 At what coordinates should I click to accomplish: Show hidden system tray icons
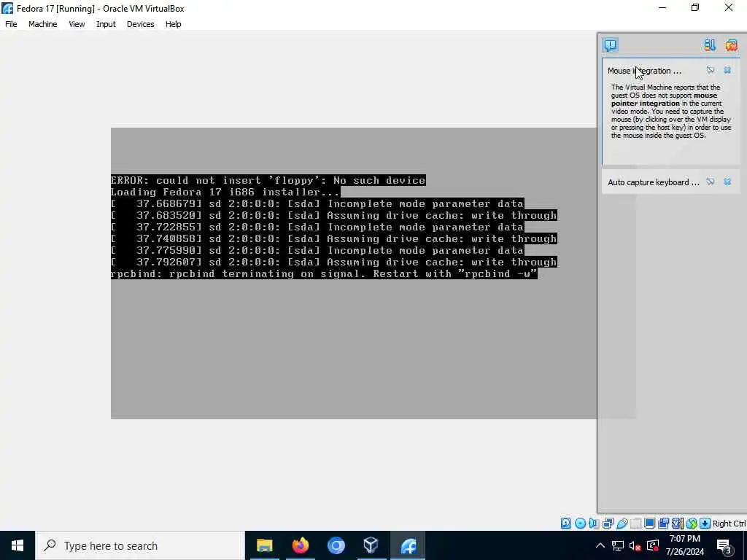[600, 545]
